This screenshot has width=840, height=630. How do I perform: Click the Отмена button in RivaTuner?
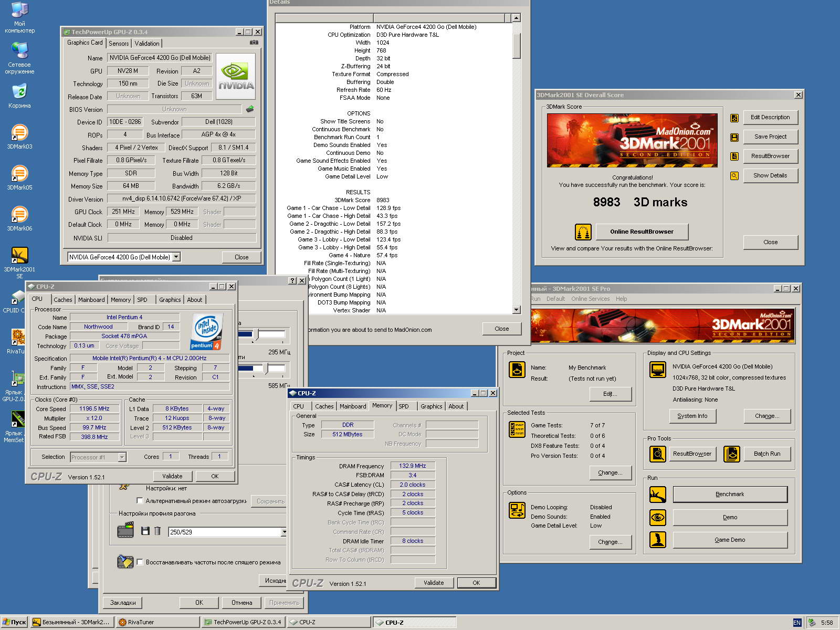click(x=241, y=603)
